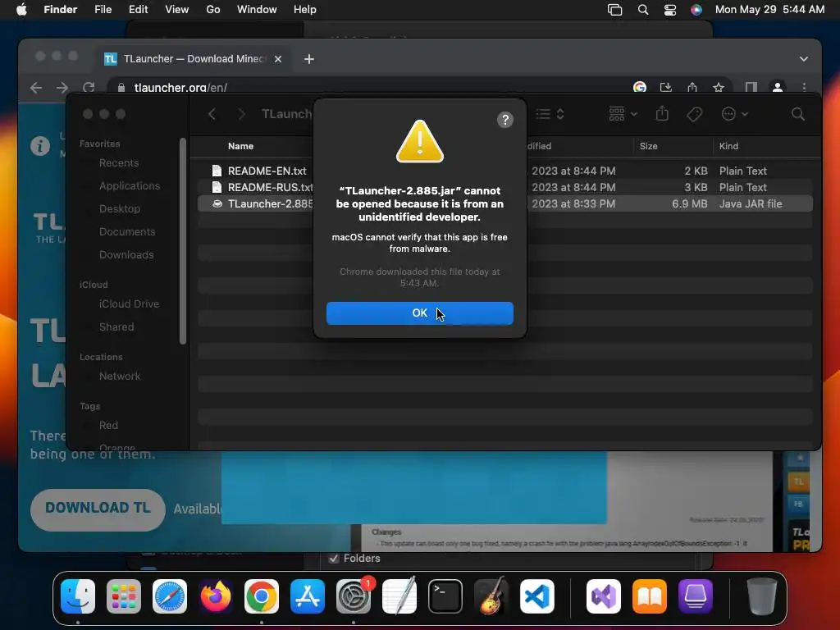The image size is (840, 630).
Task: Open Firefox in the dock
Action: click(x=216, y=596)
